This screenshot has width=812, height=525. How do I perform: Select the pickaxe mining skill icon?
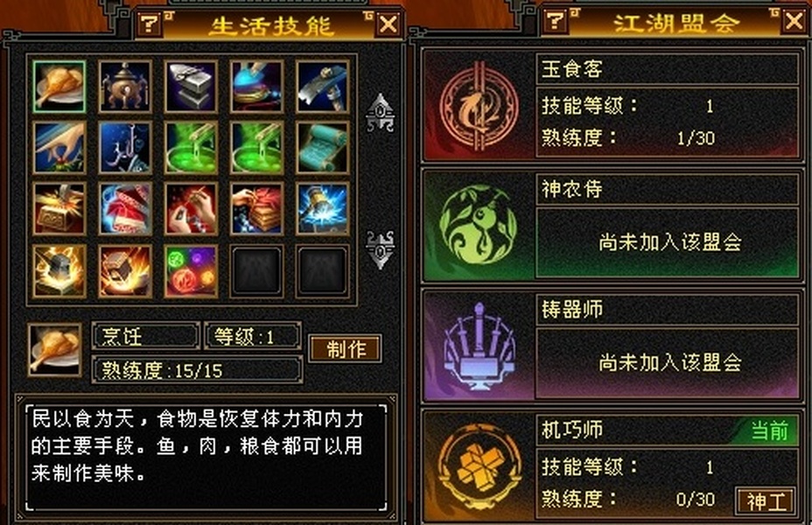pos(322,87)
